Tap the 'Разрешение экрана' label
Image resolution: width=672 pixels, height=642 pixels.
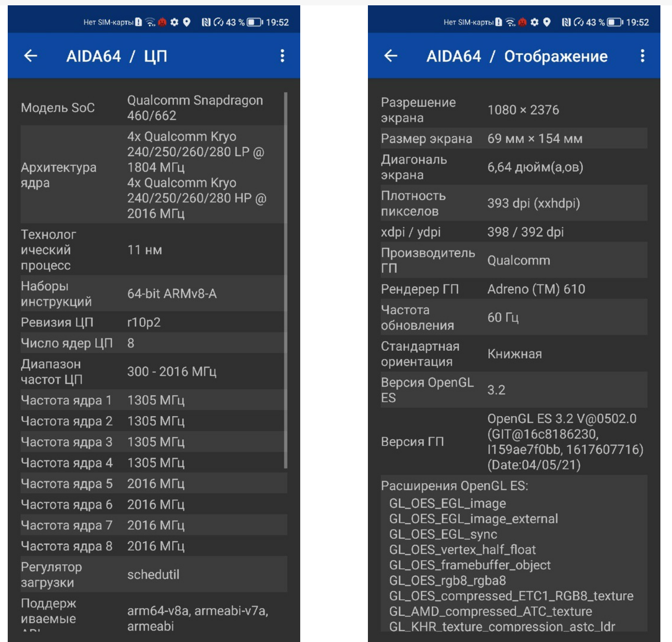coord(418,110)
